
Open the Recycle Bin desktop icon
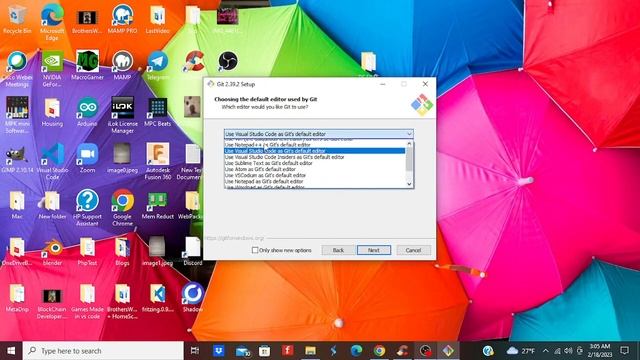(17, 20)
